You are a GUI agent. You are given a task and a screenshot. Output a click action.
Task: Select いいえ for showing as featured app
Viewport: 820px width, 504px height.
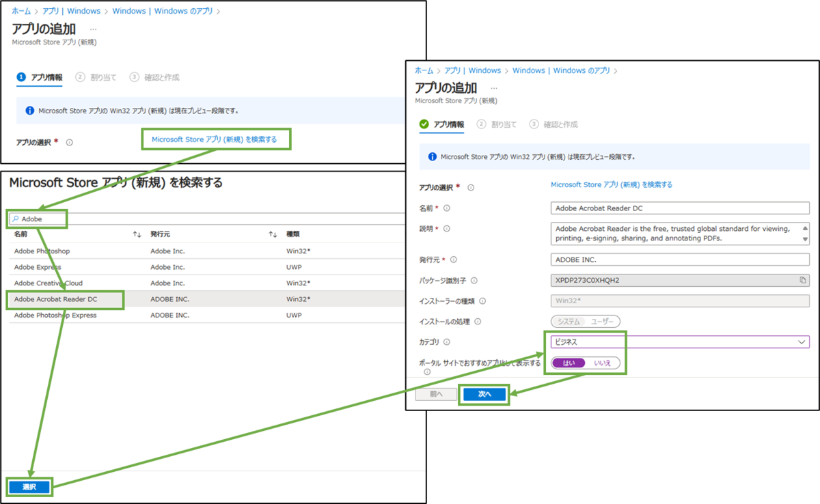coord(603,363)
